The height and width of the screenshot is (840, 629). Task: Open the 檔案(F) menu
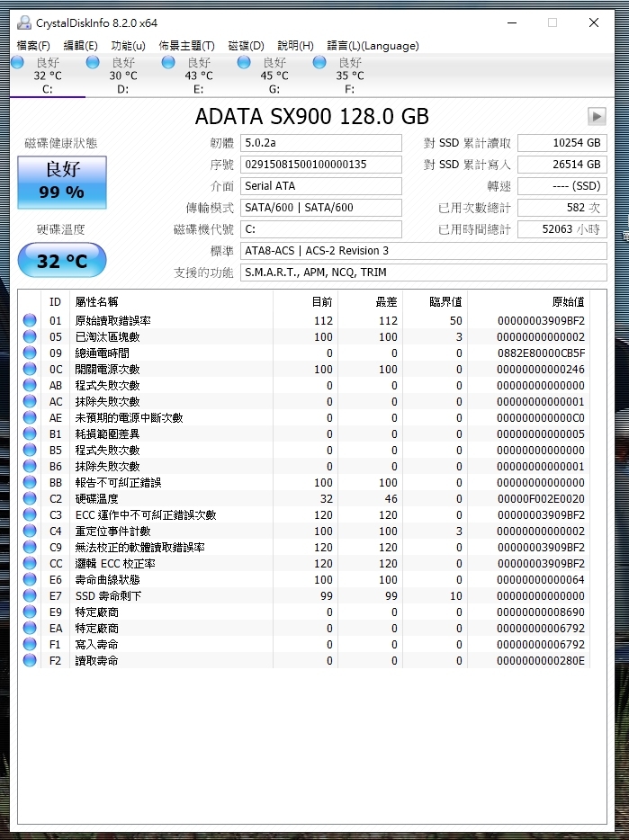[33, 46]
